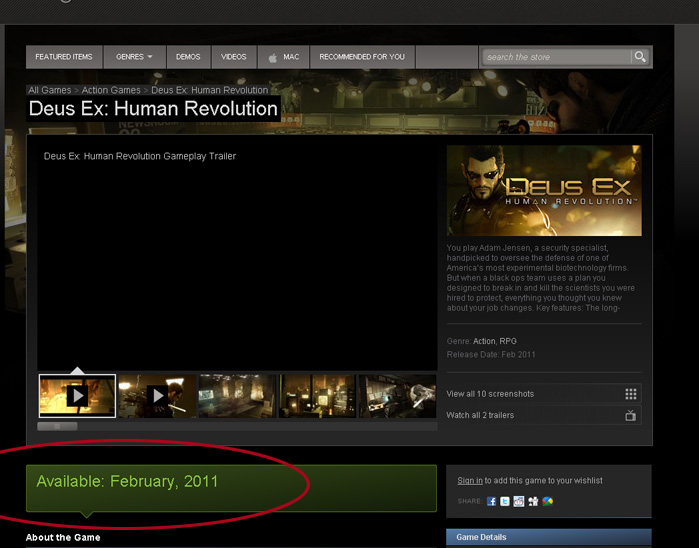This screenshot has height=548, width=699.
Task: Open Videos tab
Action: click(x=234, y=57)
